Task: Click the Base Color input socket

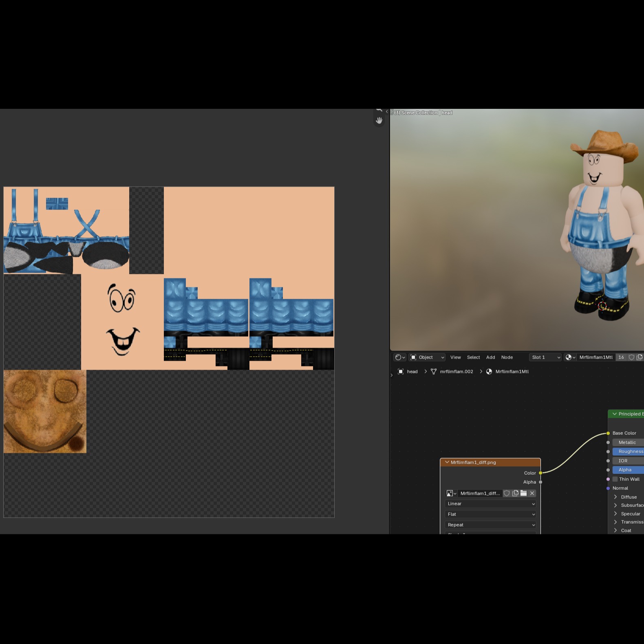Action: pyautogui.click(x=608, y=433)
